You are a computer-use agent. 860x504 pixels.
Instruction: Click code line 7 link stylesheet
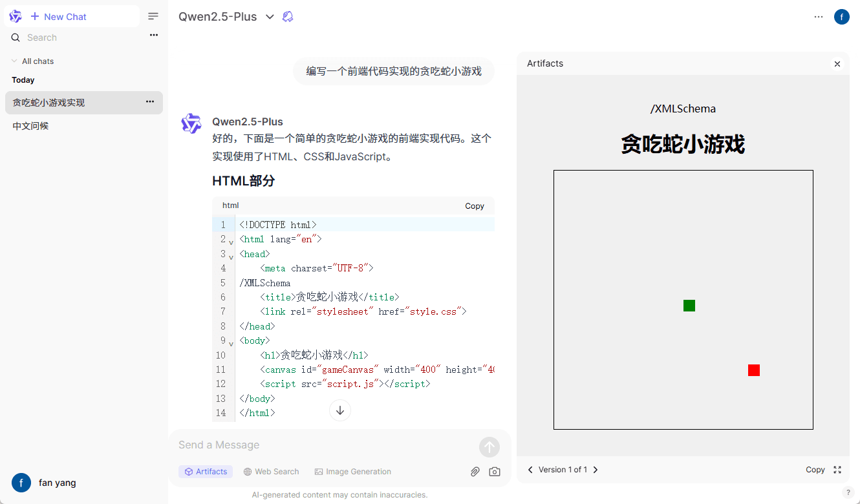click(x=363, y=311)
